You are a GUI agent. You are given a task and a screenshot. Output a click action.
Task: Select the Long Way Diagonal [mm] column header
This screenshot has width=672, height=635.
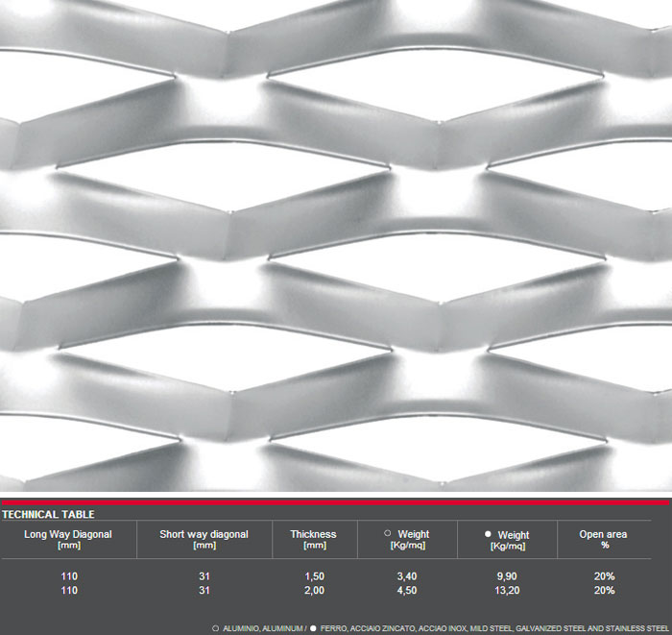pos(68,539)
